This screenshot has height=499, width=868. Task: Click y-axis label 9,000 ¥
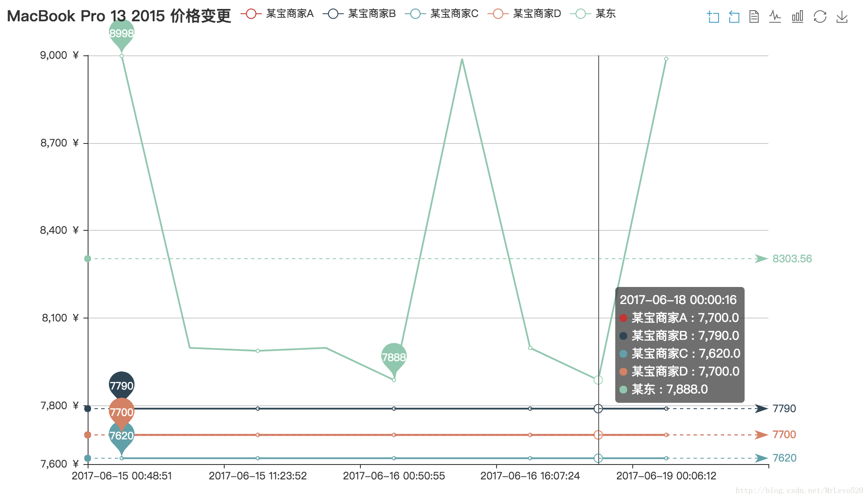(60, 55)
